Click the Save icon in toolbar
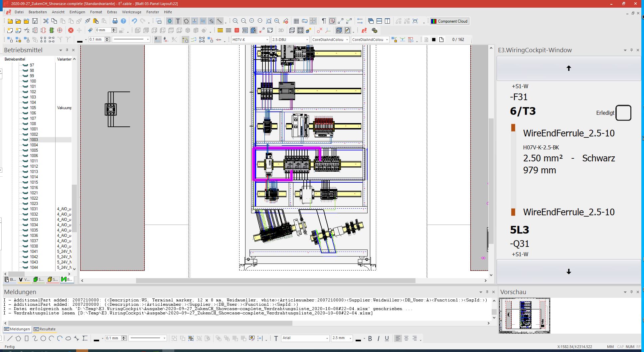 tap(35, 21)
